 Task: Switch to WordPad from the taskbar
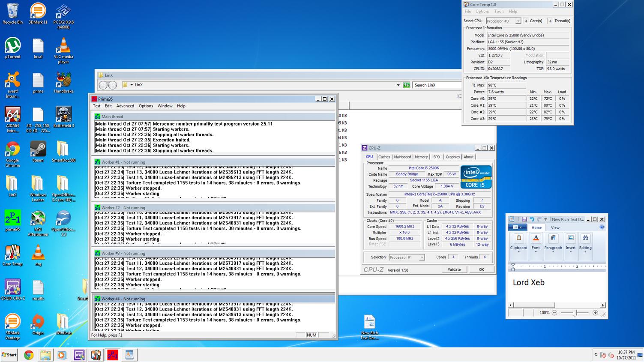[129, 355]
